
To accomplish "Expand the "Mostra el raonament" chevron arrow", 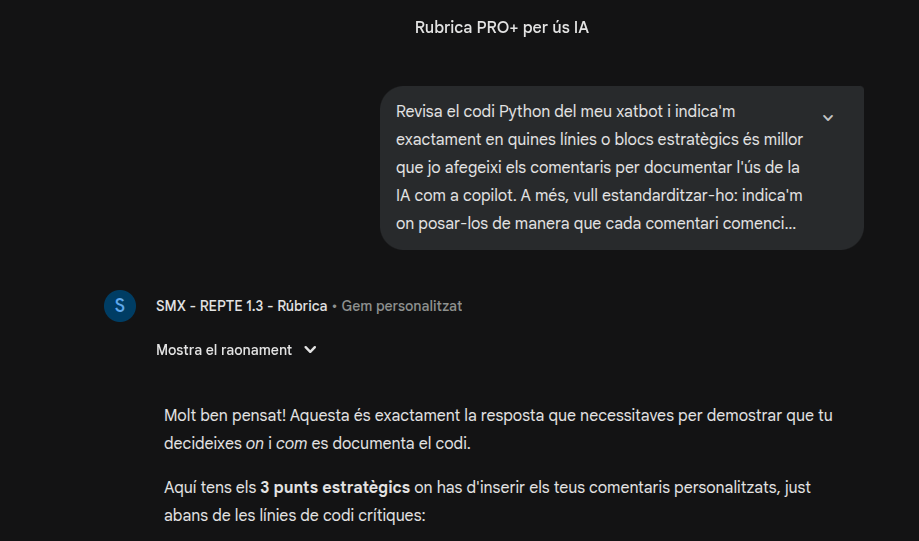I will coord(310,350).
